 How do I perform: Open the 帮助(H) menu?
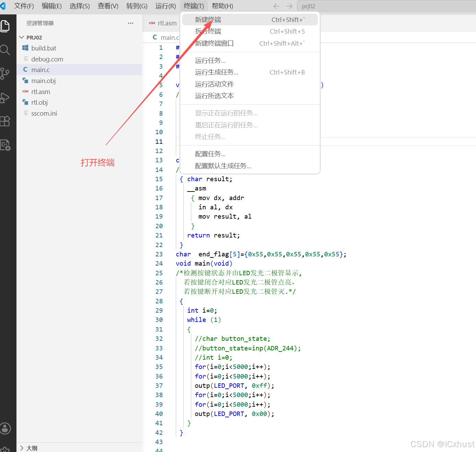tap(222, 6)
